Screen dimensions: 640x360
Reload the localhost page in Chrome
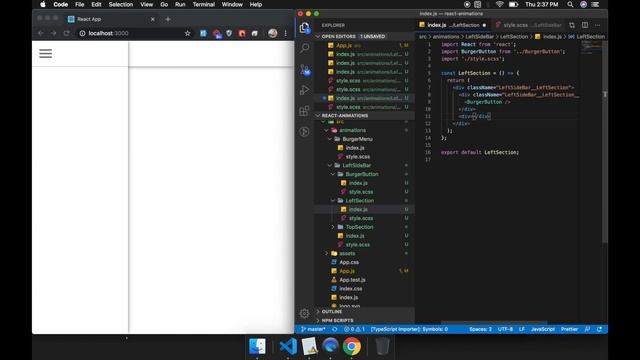point(67,33)
